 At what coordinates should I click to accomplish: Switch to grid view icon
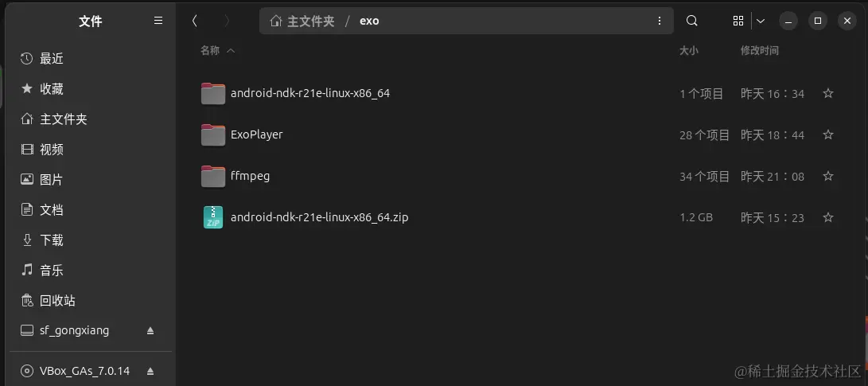click(738, 21)
